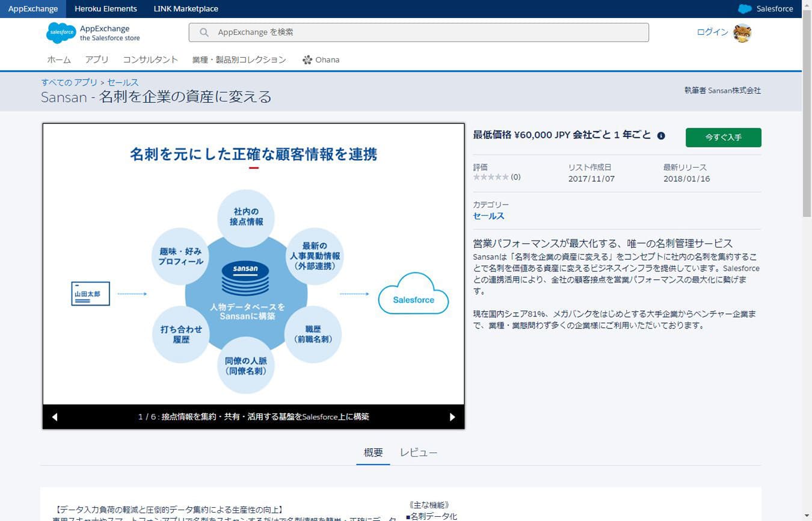Click the release date 2018/01/16

[686, 179]
